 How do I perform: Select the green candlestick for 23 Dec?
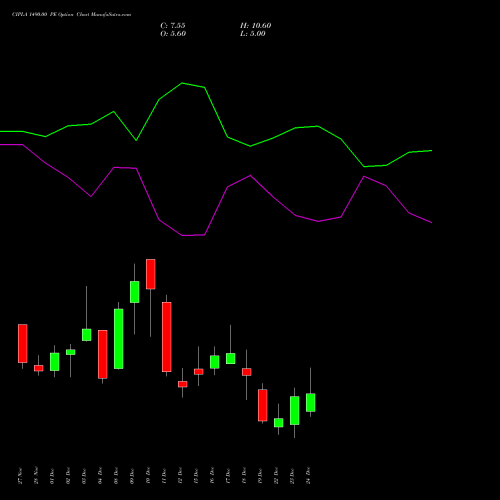295,410
